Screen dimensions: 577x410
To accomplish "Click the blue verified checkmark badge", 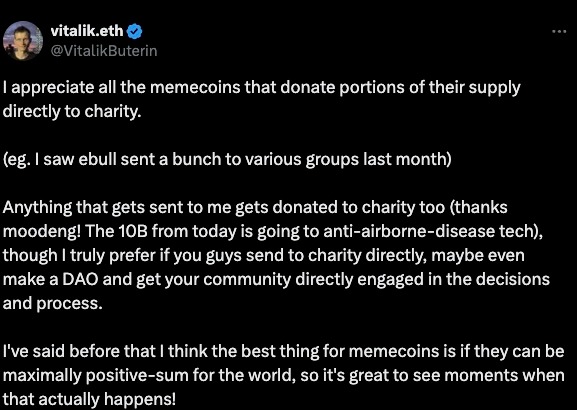I will click(x=134, y=31).
